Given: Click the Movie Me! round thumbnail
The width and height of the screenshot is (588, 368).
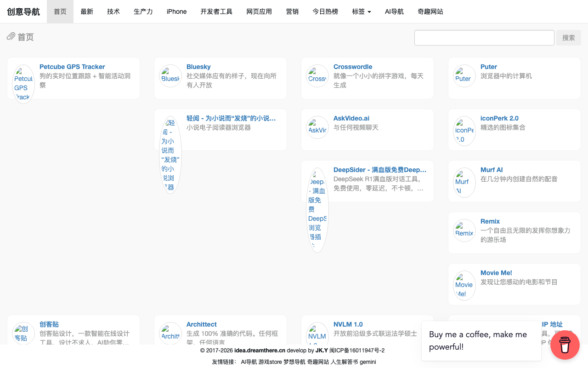Looking at the screenshot, I should (464, 286).
